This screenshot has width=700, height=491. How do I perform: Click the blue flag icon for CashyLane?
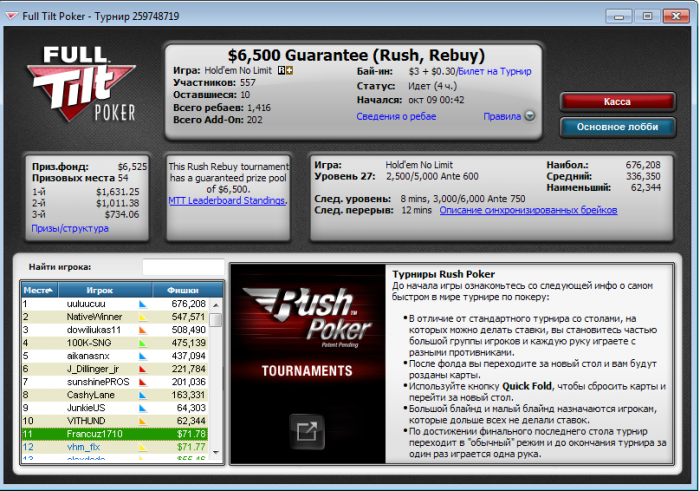(143, 395)
